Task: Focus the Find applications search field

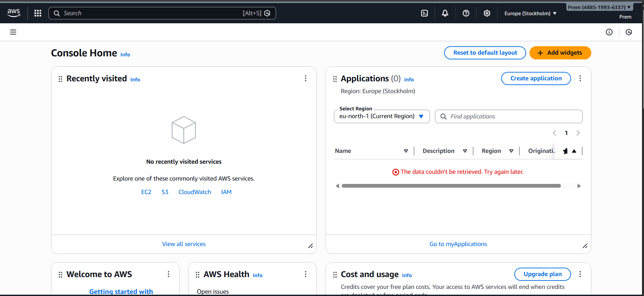Action: point(509,116)
